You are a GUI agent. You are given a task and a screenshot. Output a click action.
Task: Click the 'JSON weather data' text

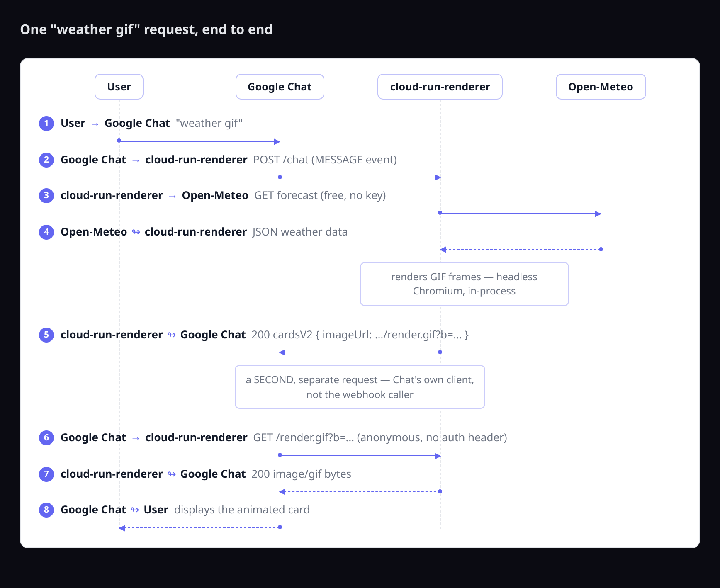(x=300, y=232)
